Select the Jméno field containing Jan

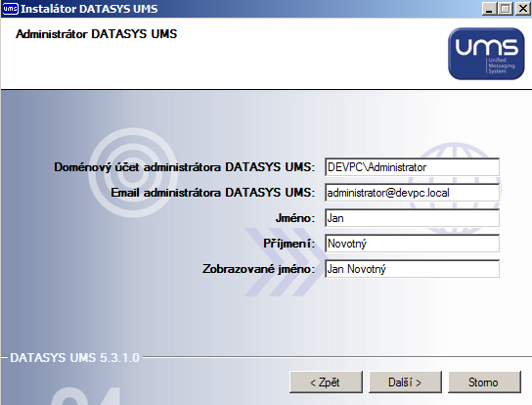pos(412,218)
